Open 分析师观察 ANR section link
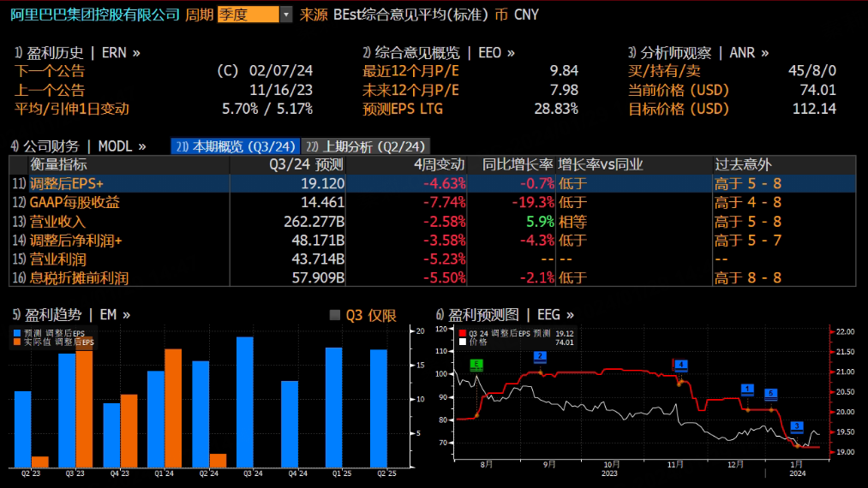This screenshot has height=488, width=868. [698, 52]
